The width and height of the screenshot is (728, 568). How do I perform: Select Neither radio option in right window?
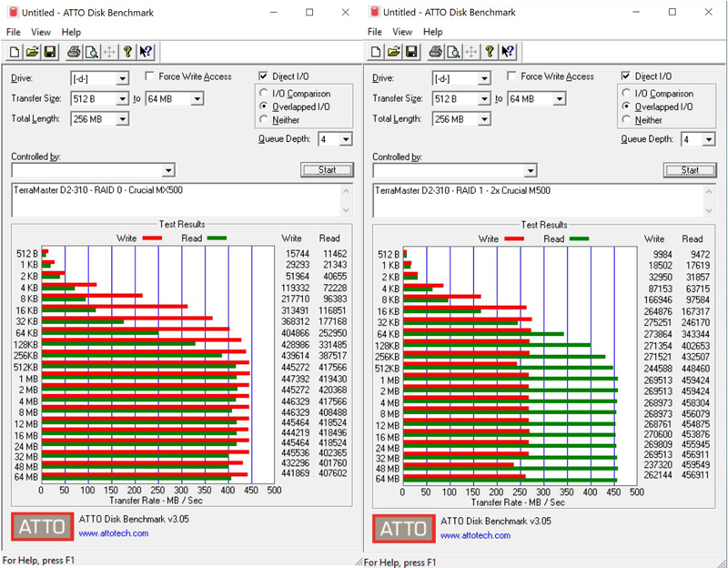[x=626, y=120]
